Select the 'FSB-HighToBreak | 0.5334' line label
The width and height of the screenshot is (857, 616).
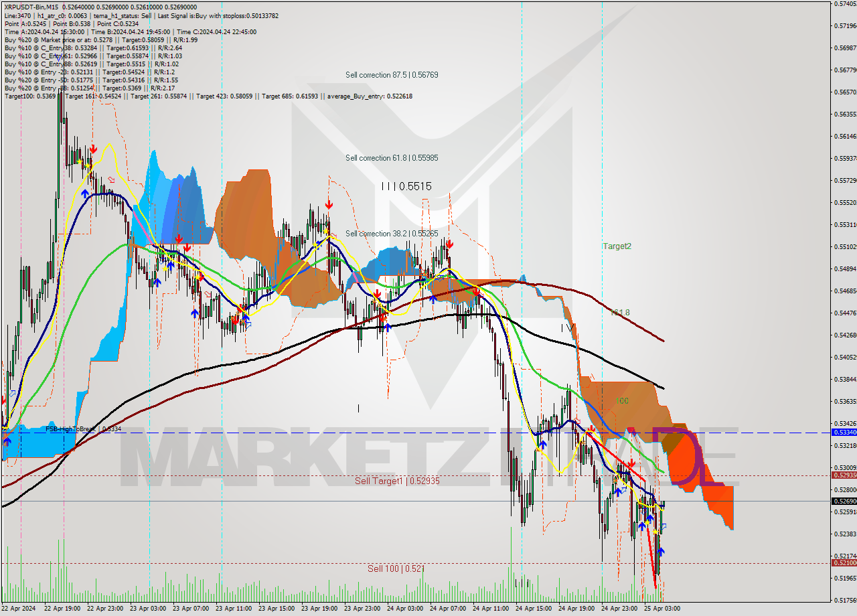tap(83, 429)
